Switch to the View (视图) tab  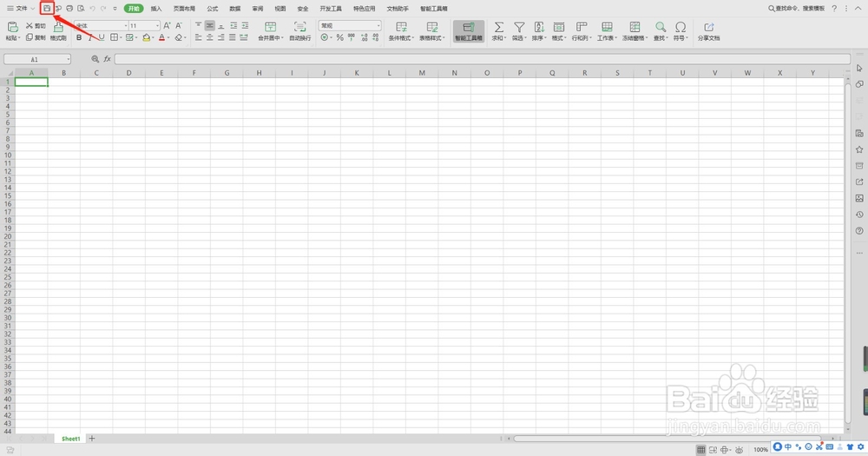(280, 9)
